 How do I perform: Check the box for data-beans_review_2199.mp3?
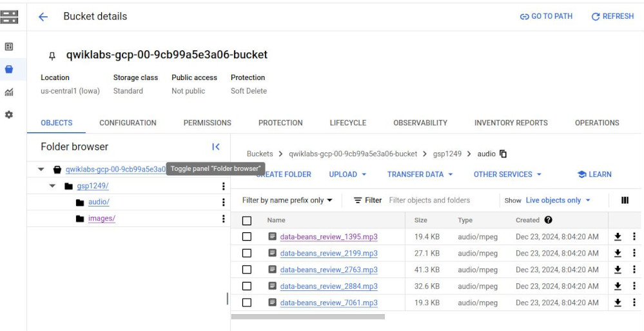coord(246,253)
